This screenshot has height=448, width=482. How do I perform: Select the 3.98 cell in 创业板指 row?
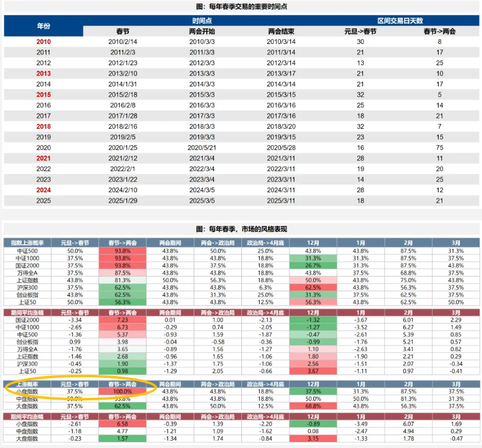click(x=123, y=342)
